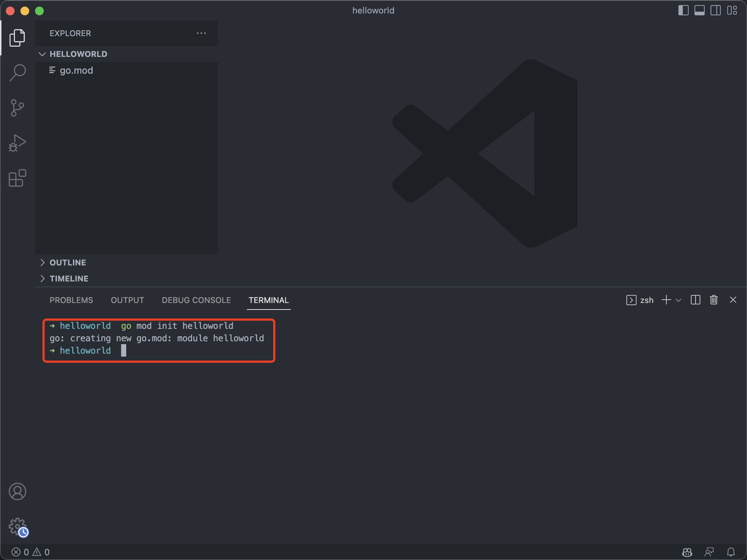Open the terminal launch profile dropdown
This screenshot has width=747, height=560.
pos(678,300)
